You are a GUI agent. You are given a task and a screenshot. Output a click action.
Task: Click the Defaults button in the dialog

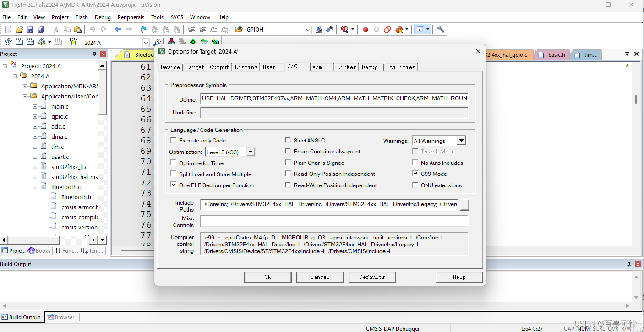pyautogui.click(x=372, y=277)
